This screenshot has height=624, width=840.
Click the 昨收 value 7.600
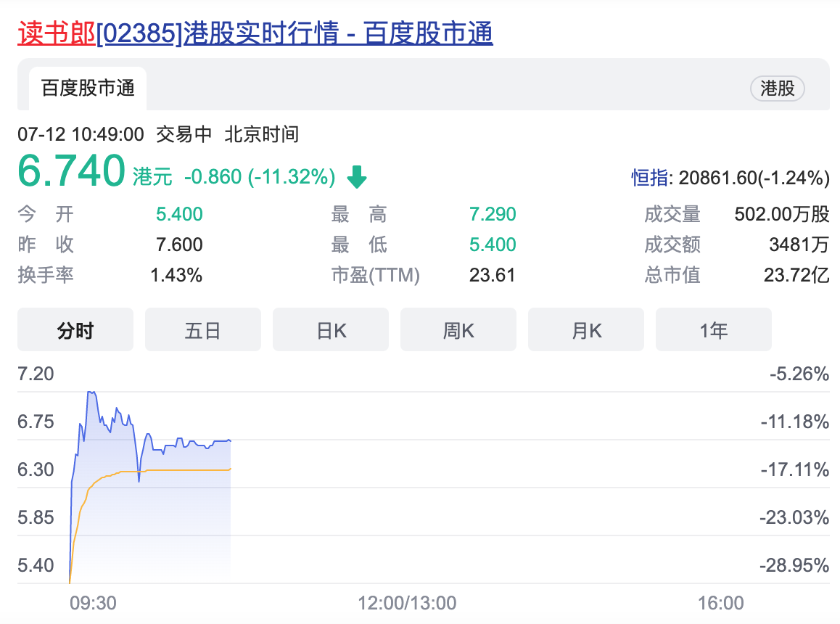click(x=179, y=245)
